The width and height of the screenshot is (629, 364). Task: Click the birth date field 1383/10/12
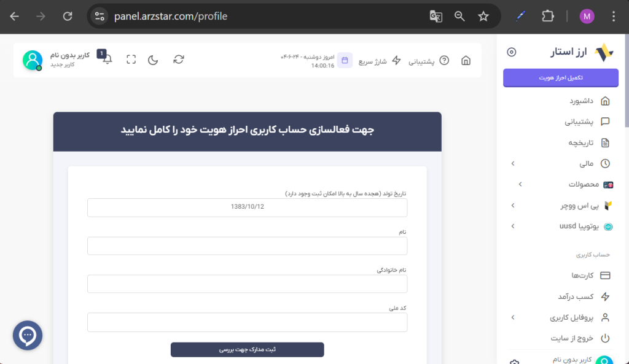point(247,207)
